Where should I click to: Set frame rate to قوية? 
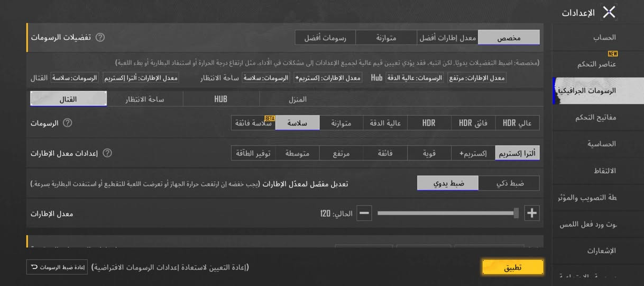[429, 153]
